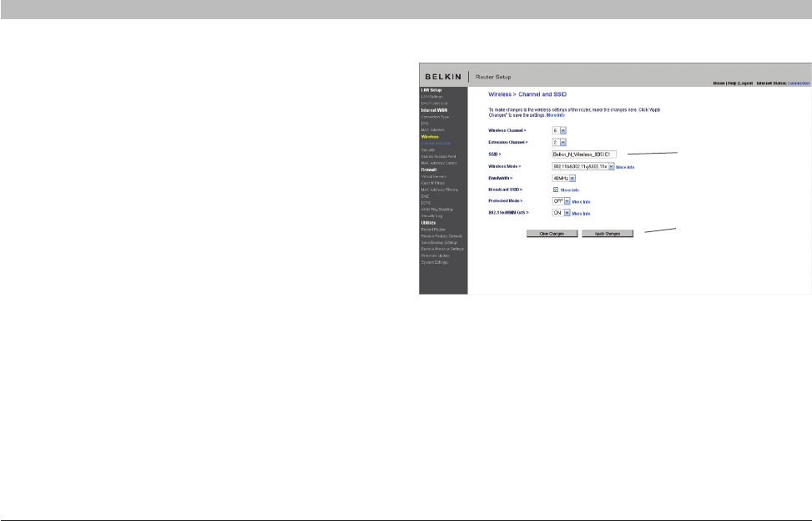Click the 'Wireless > Channel and SSID' page title
Image resolution: width=812 pixels, height=521 pixels.
pos(527,94)
